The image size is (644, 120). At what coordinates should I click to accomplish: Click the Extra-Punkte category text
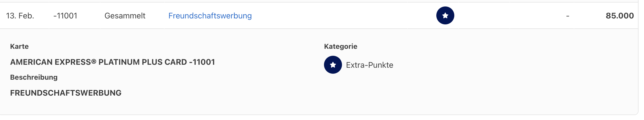coord(369,65)
